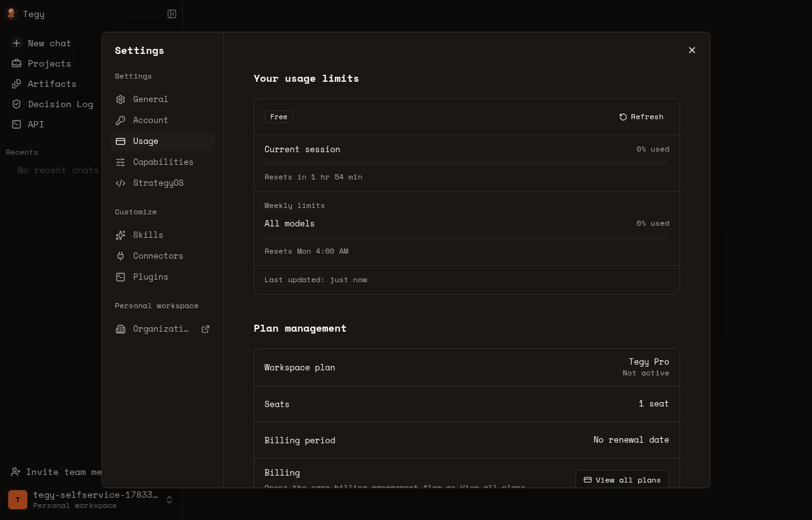Viewport: 812px width, 520px height.
Task: Click the Plugins terminal icon
Action: [x=121, y=277]
